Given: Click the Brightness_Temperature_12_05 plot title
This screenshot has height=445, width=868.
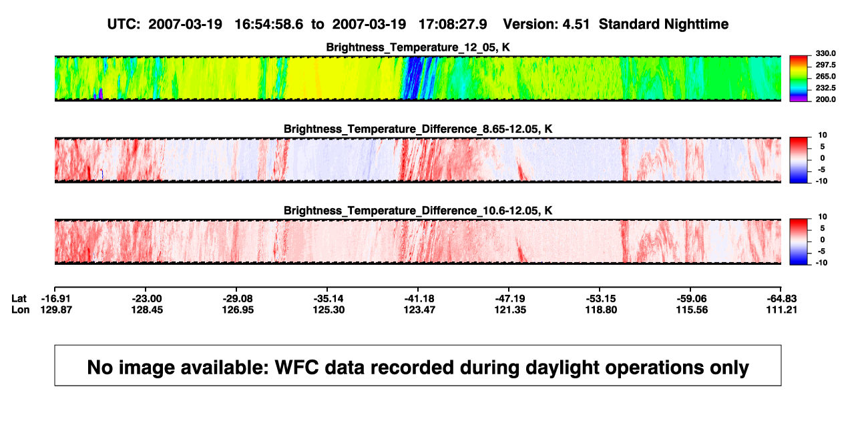Looking at the screenshot, I should (x=418, y=47).
